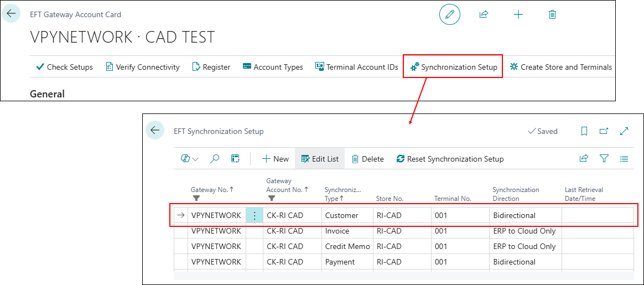Collapse the General section heading

coord(47,94)
